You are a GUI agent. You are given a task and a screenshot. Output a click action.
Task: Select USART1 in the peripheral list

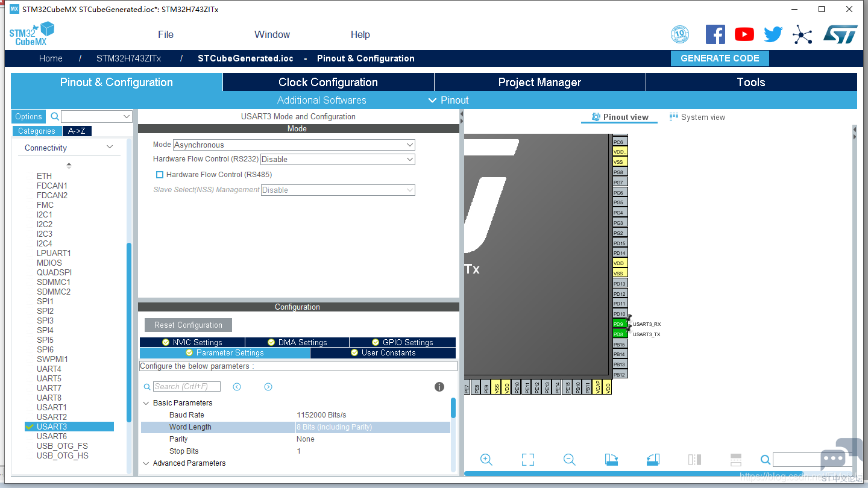coord(52,407)
